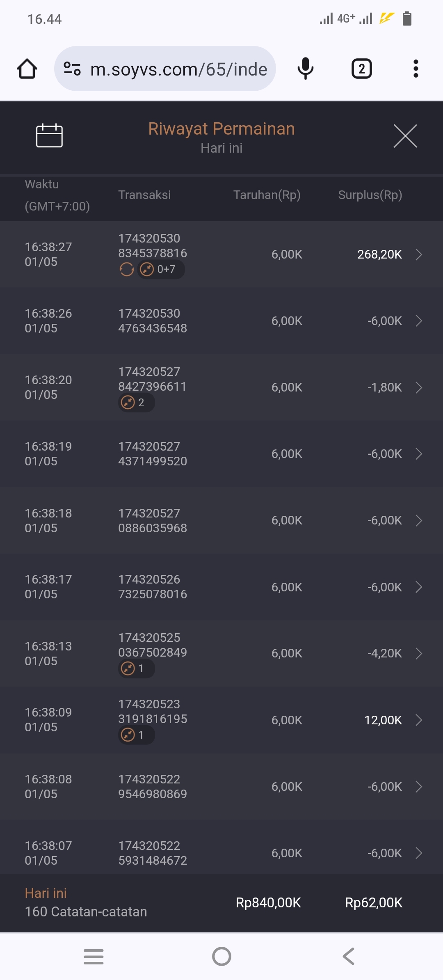Screen dimensions: 443x980
Task: Click the address bar URL m.soyvs.com
Action: [x=178, y=69]
